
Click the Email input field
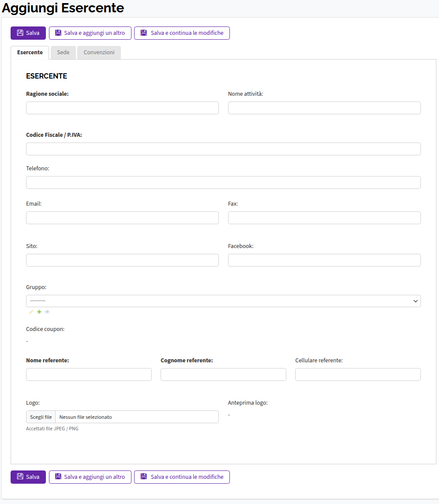tap(123, 218)
